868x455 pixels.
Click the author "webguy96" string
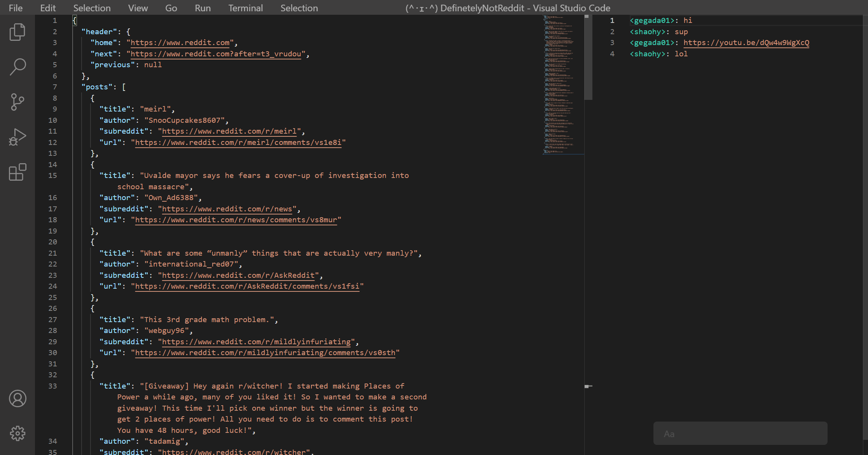click(166, 331)
